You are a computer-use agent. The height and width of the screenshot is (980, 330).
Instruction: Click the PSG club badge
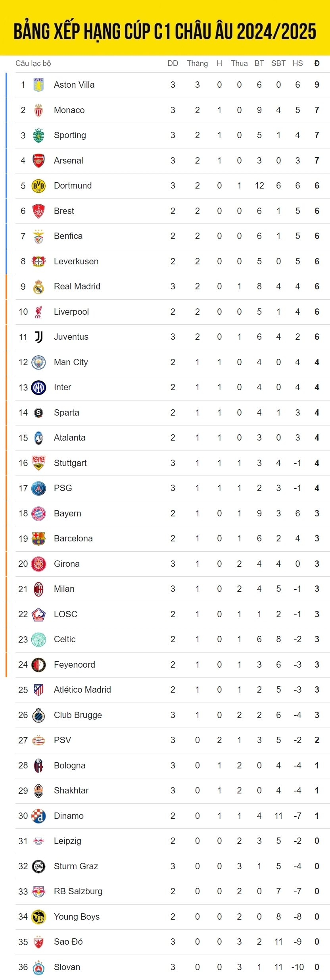click(x=38, y=488)
